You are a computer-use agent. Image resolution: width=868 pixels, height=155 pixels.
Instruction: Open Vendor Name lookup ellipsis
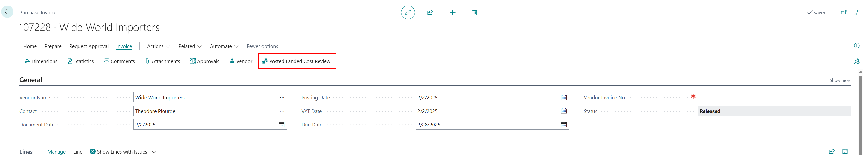(282, 97)
